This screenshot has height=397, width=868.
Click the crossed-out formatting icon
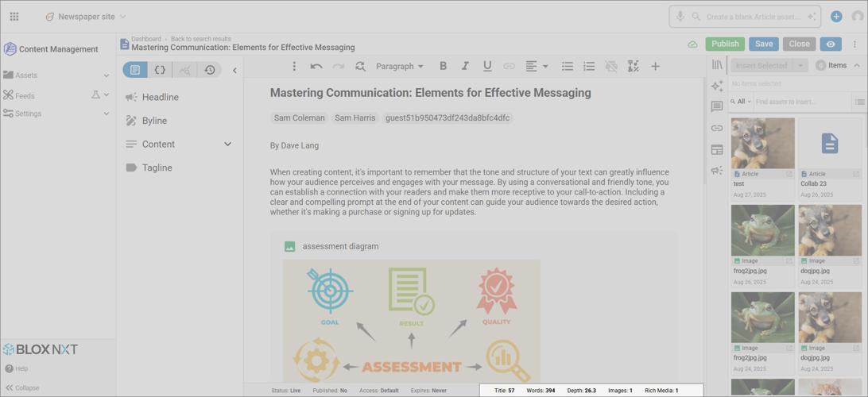pos(611,67)
